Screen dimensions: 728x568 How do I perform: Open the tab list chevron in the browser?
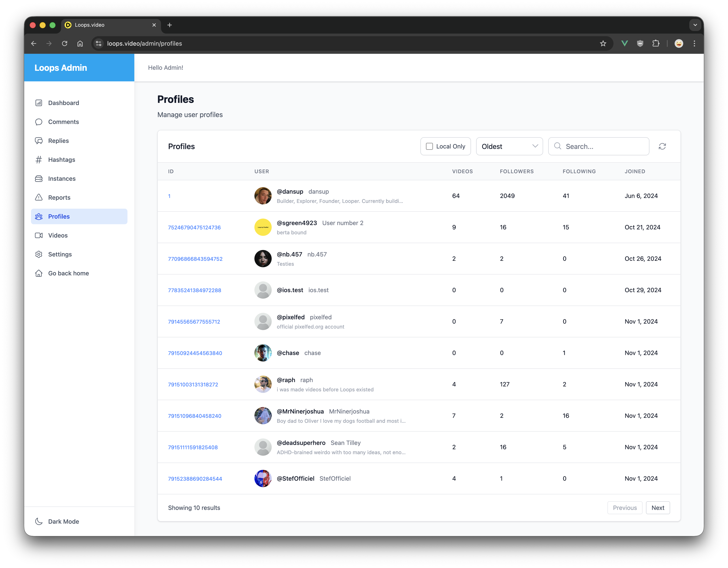(x=695, y=25)
